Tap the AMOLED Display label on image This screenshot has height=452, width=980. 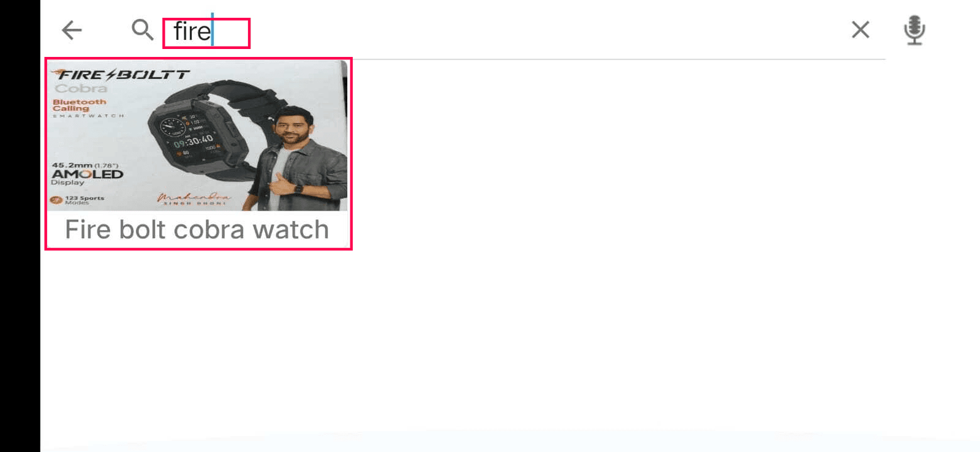(87, 177)
